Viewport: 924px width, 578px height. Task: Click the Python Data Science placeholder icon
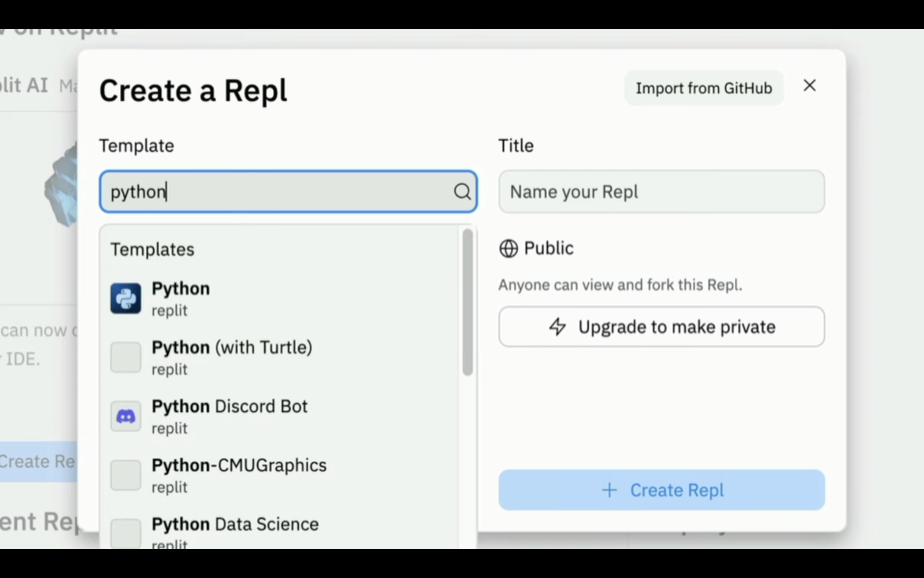click(126, 534)
